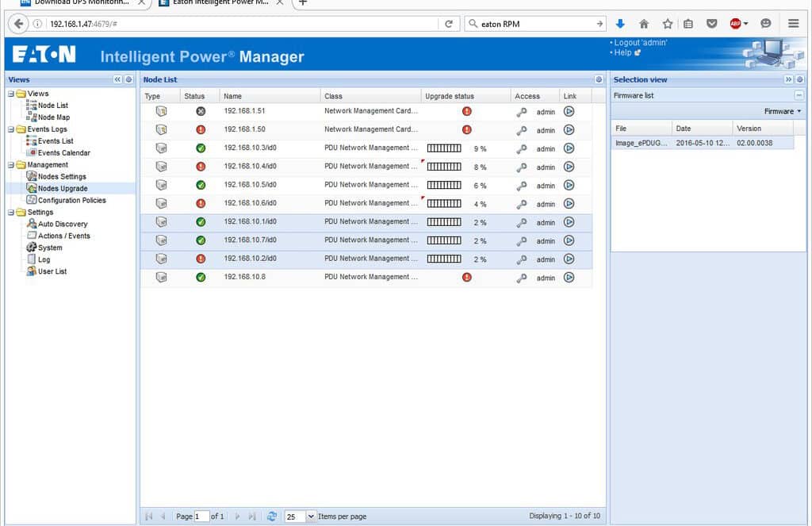Open Actions / Events settings
812x526 pixels.
63,236
